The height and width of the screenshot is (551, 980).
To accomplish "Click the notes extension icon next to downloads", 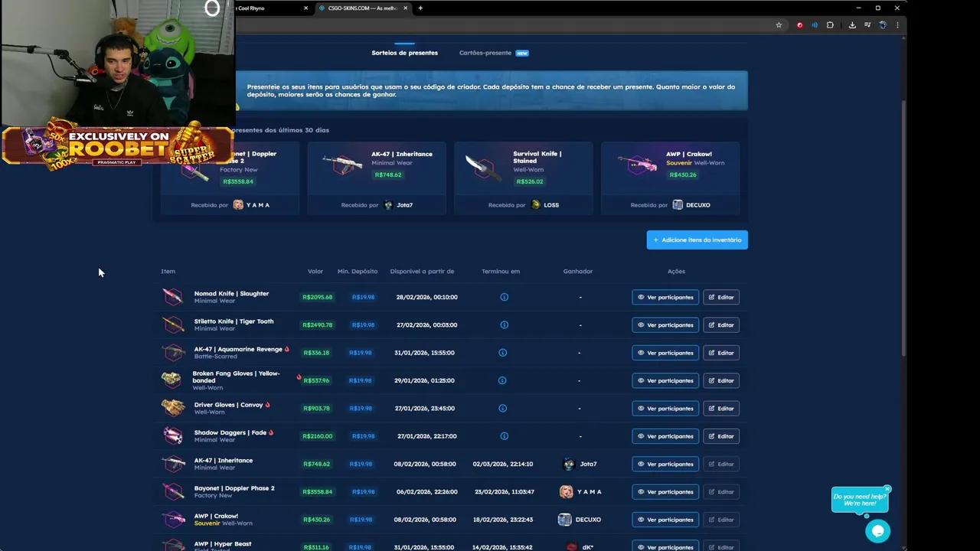I will [x=867, y=24].
